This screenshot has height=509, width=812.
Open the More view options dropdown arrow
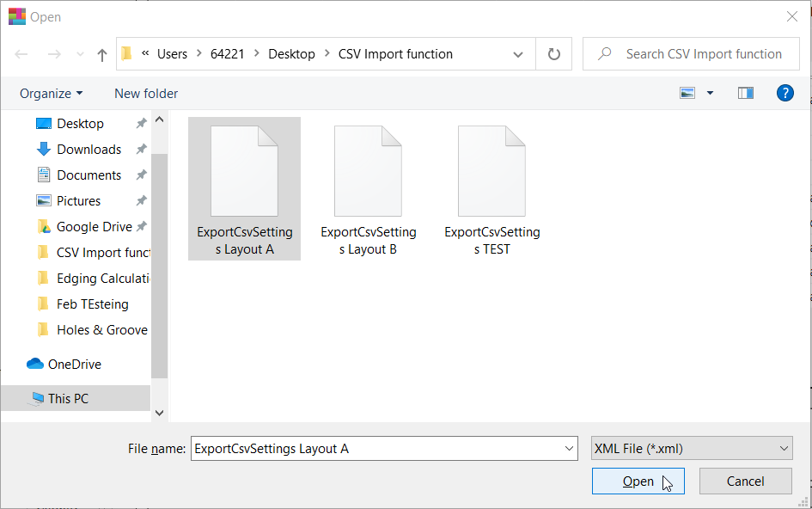(x=710, y=94)
